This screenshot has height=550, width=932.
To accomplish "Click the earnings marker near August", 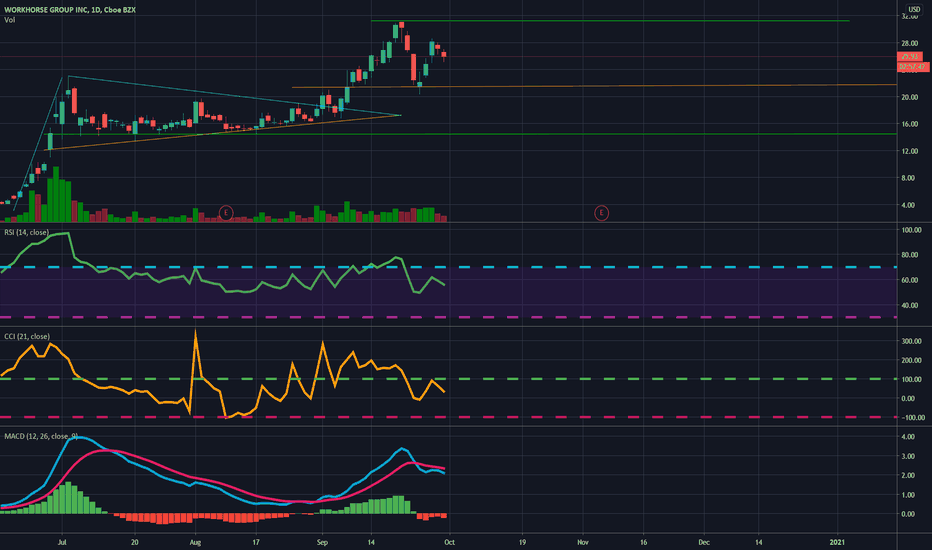I will [225, 212].
